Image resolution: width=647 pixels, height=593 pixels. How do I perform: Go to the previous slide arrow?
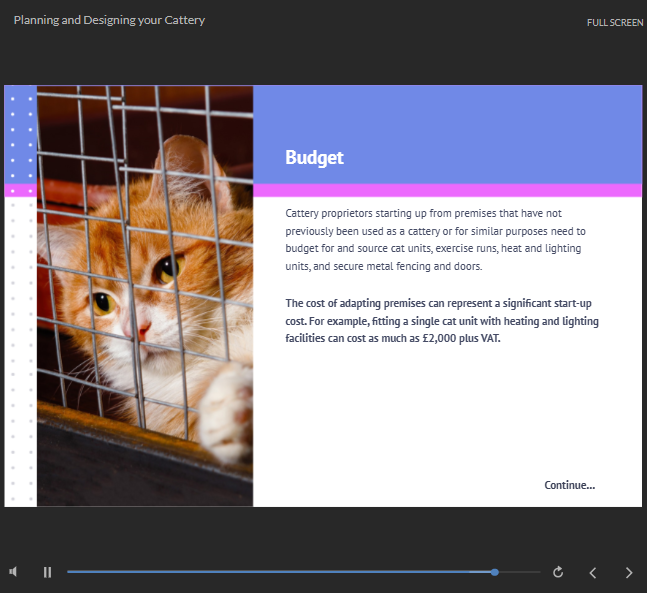[x=593, y=572]
